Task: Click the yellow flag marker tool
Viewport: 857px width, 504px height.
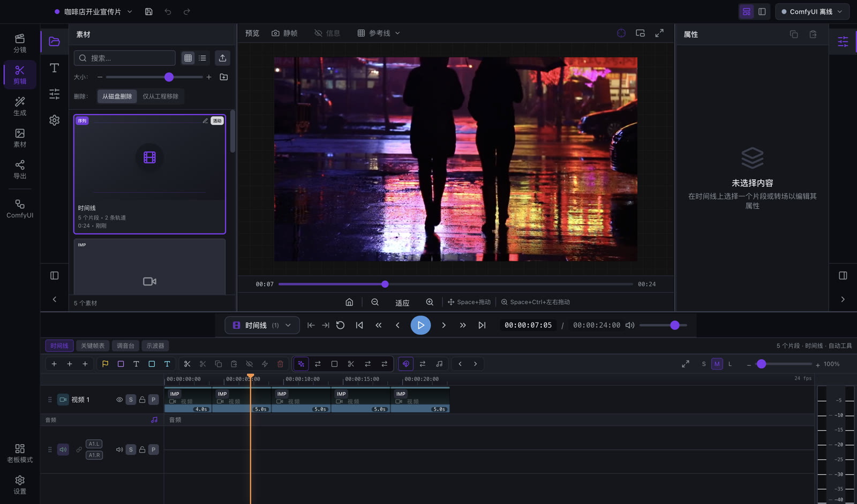Action: tap(105, 364)
